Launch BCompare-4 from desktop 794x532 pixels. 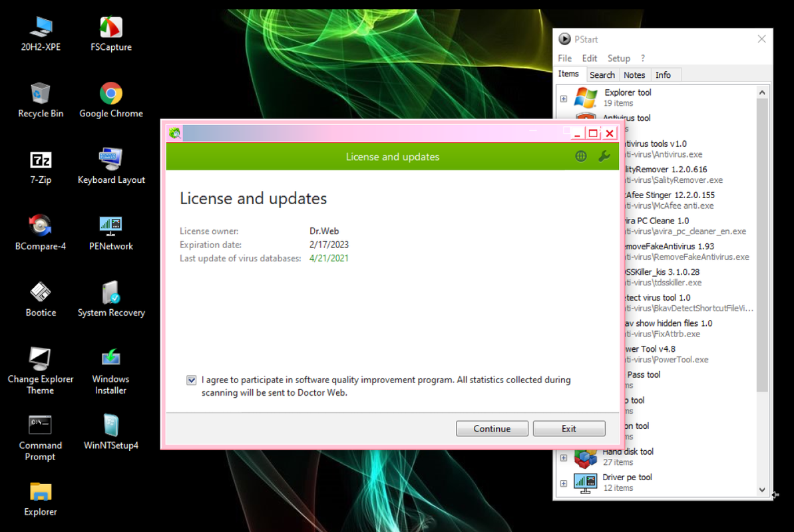coord(41,233)
